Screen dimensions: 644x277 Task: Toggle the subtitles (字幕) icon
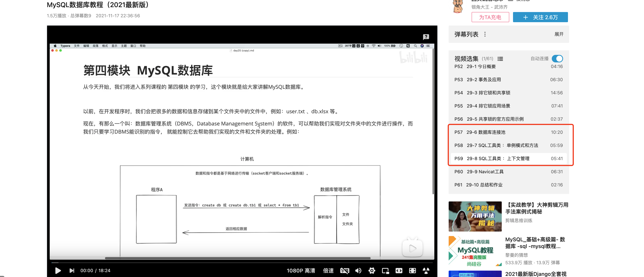point(345,270)
